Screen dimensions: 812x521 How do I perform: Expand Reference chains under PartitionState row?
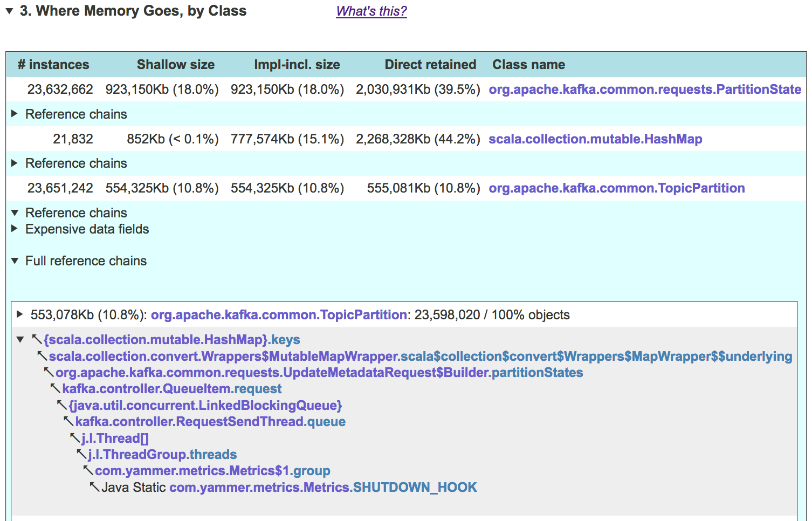coord(15,114)
